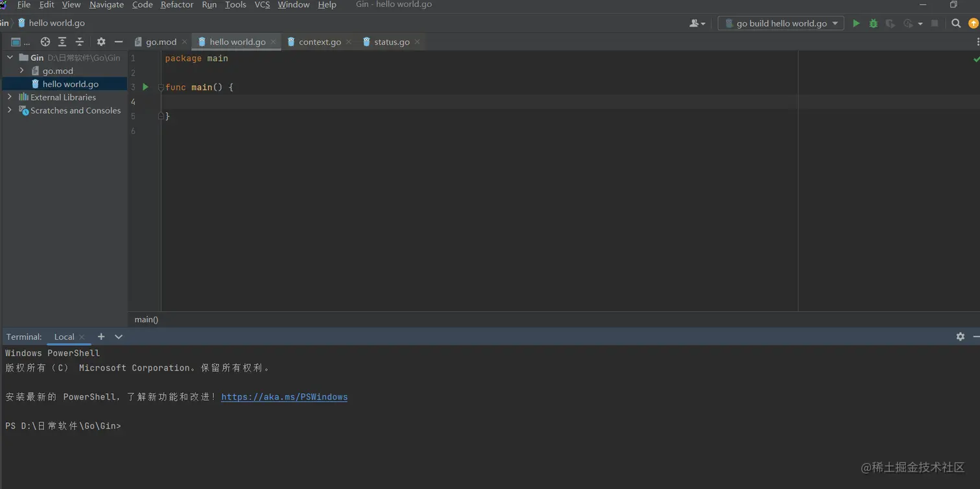Close the Local terminal tab
The image size is (980, 489).
[82, 337]
